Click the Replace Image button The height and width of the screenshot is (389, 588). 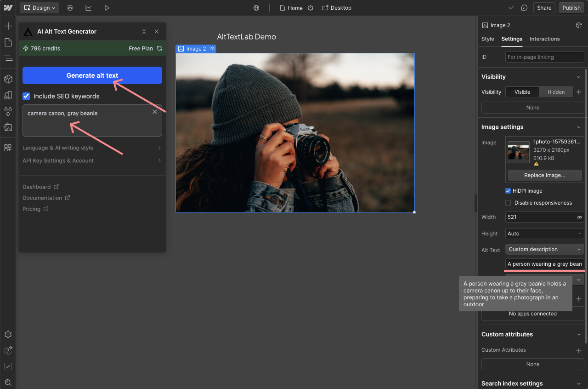tap(545, 175)
